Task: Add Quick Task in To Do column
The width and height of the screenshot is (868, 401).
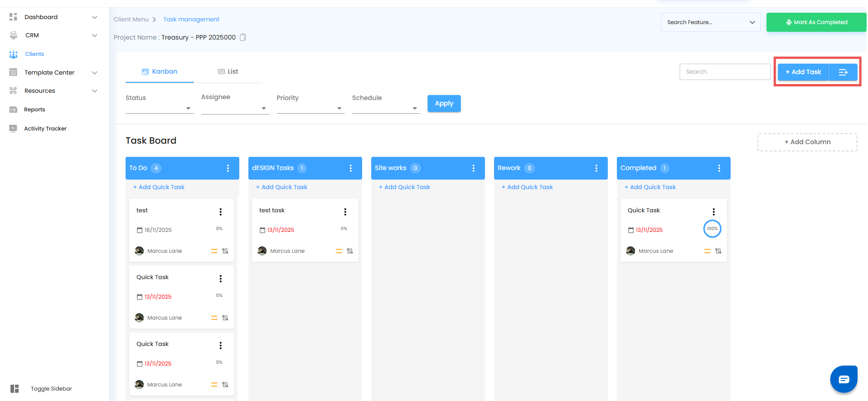Action: point(159,187)
